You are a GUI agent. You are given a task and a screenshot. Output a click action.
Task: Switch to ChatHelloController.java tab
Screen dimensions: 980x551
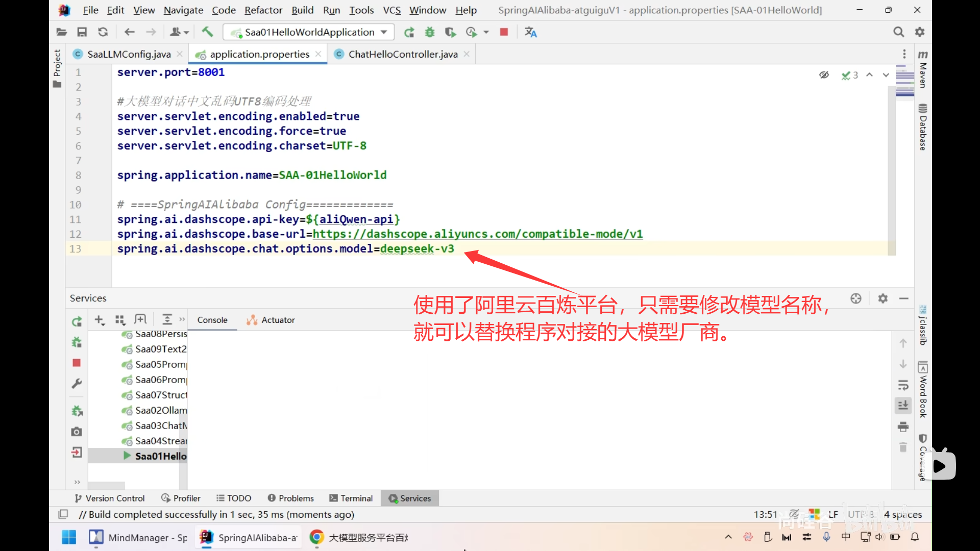click(x=403, y=54)
